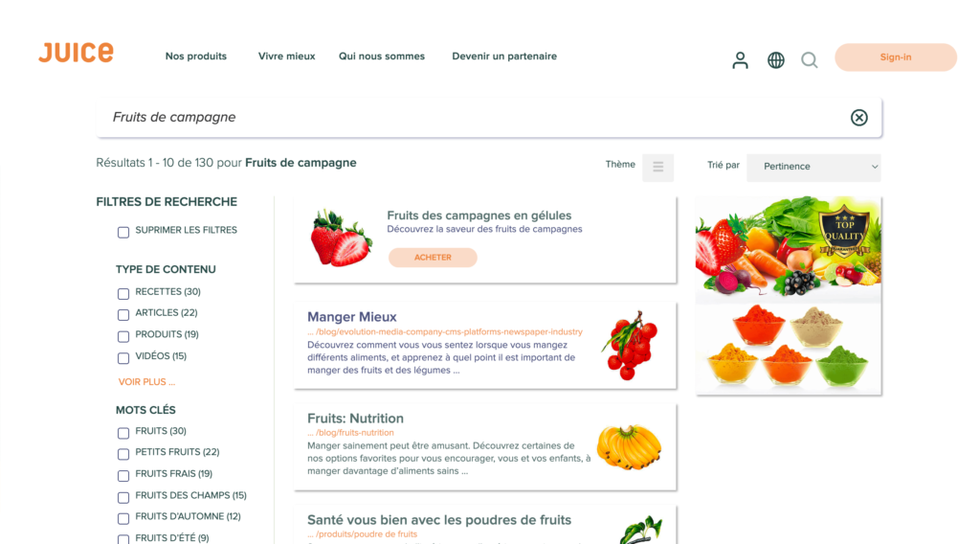Open the banana image in Fruits: Nutrition
Screen dimensions: 980x544
(x=629, y=446)
